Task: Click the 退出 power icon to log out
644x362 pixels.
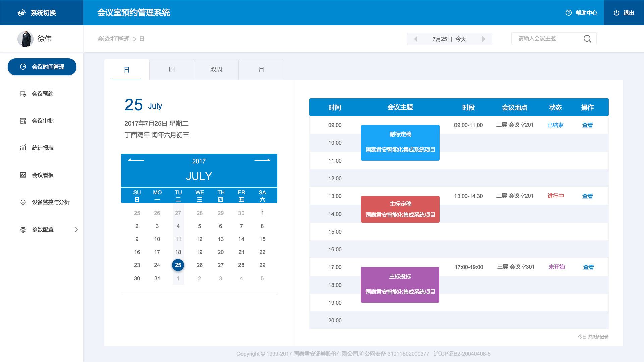Action: point(616,13)
